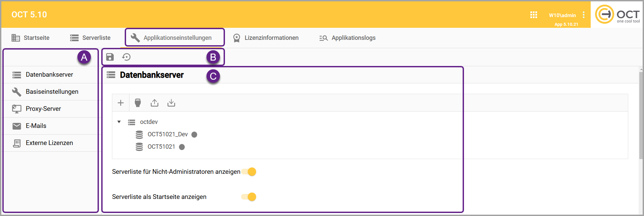Switch to the Serverliste tab
644x216 pixels.
(90, 38)
